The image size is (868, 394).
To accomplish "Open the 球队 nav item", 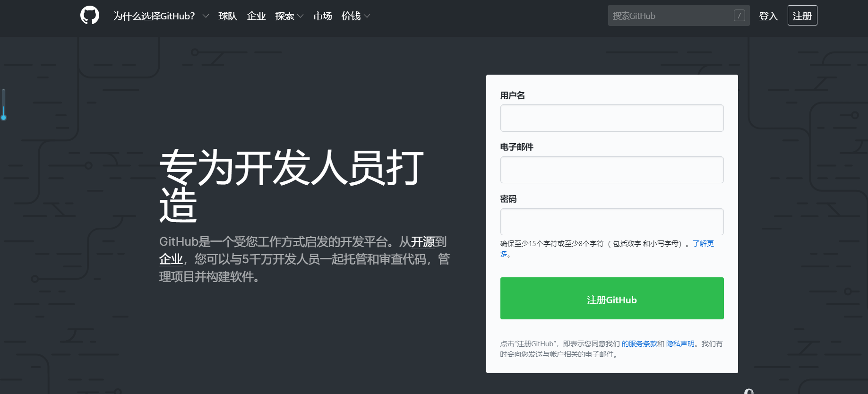I will (x=228, y=16).
